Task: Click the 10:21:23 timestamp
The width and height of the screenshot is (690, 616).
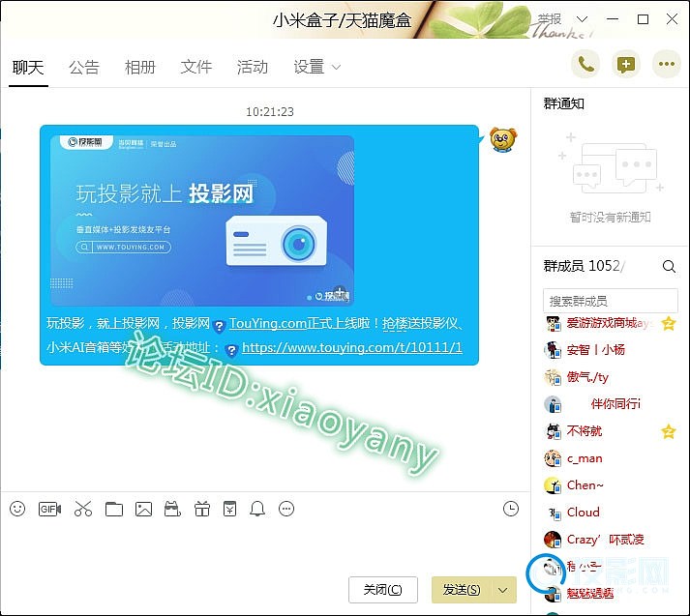Action: [270, 111]
